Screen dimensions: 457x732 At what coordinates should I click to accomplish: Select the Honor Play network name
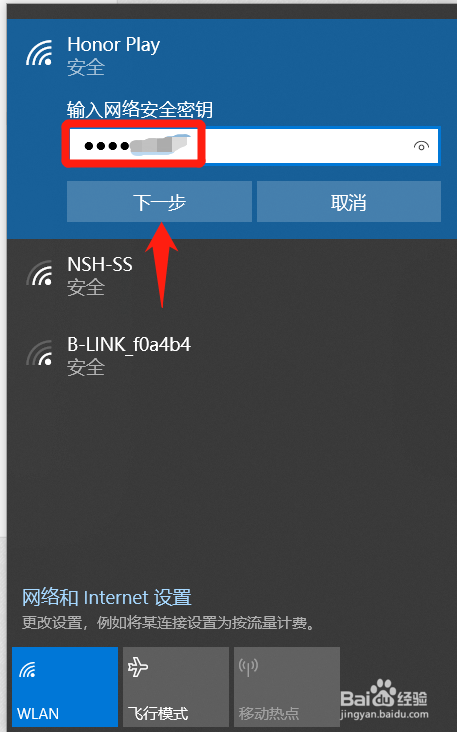[113, 45]
